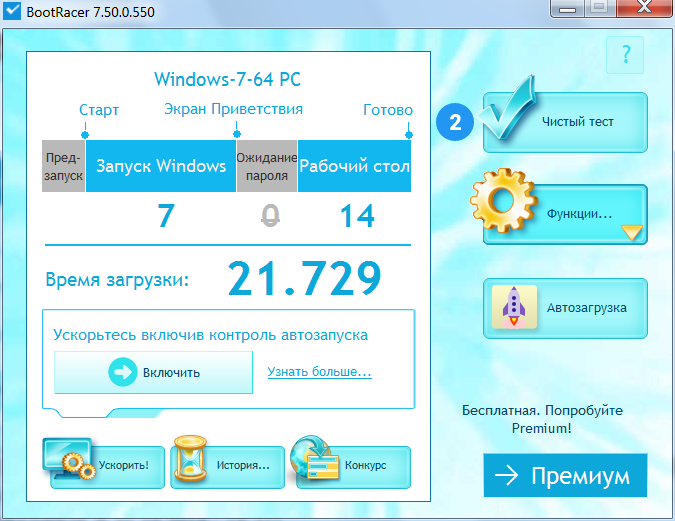Viewport: 675px width, 521px height.
Task: Follow the Узнать больше… link
Action: 319,372
